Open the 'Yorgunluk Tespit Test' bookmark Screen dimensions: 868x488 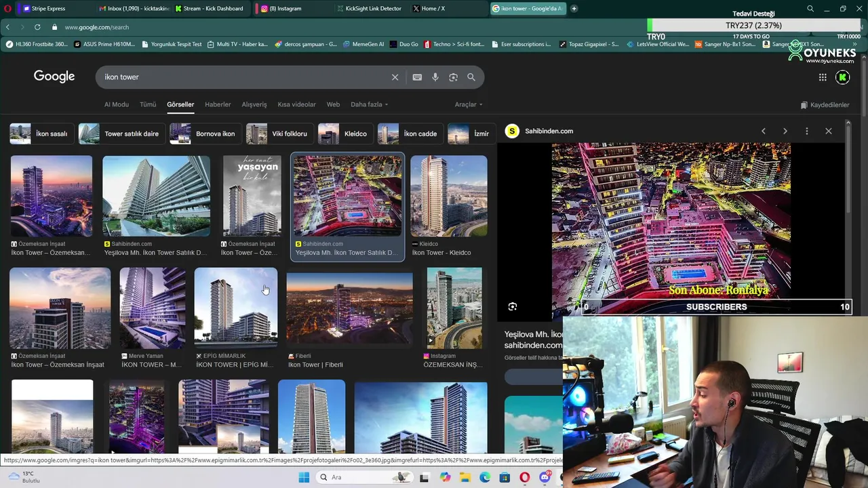click(172, 44)
